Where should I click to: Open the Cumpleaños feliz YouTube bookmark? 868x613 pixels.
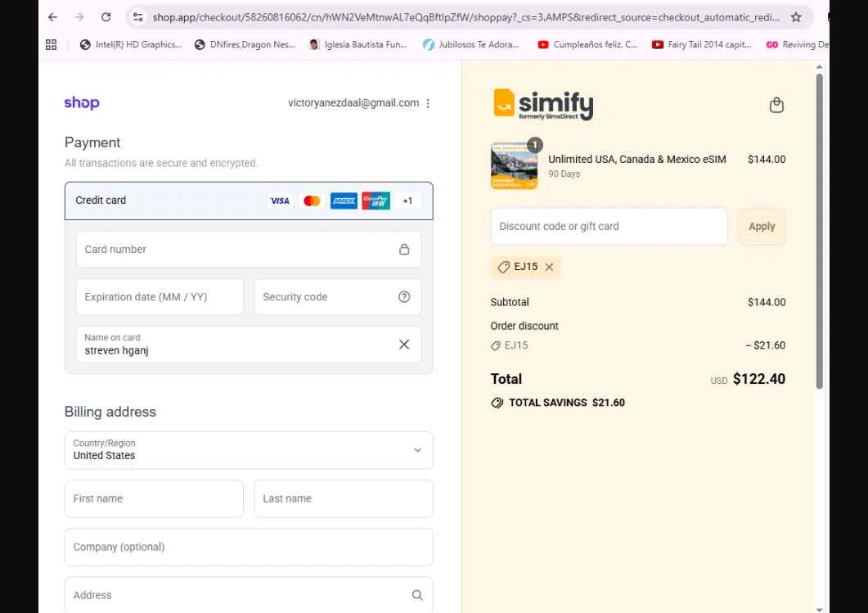point(588,45)
